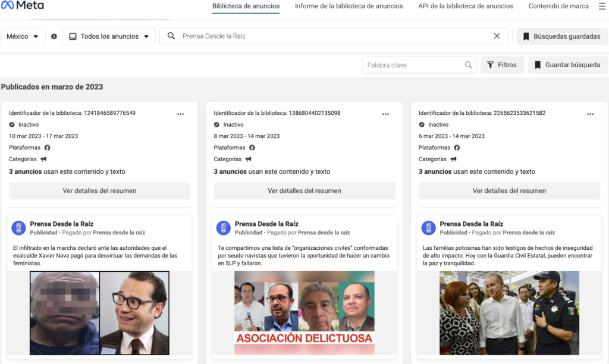The image size is (609, 364).
Task: Click category megaphone icon in 8 mar ad
Action: pos(248,159)
